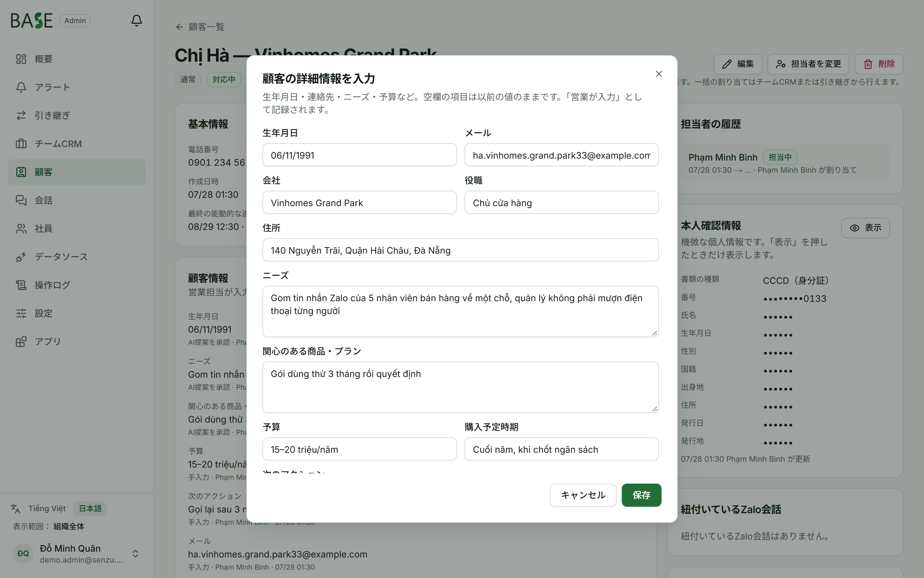
Task: Click the 担当中 badge
Action: tap(780, 157)
